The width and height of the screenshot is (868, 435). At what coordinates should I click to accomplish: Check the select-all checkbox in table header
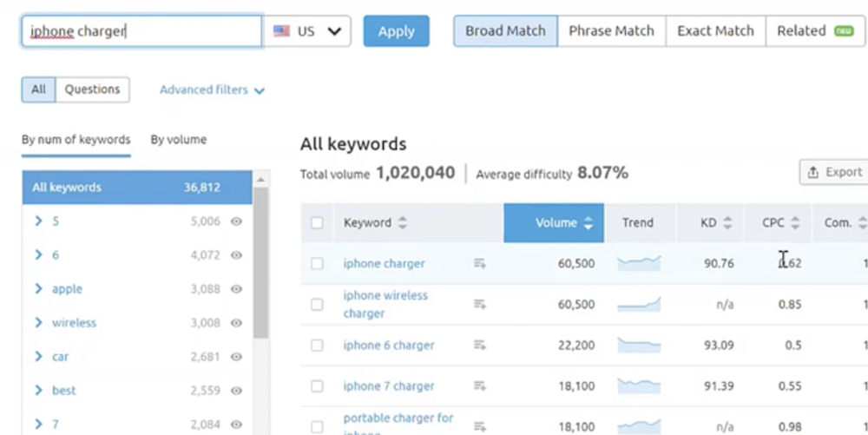coord(317,223)
